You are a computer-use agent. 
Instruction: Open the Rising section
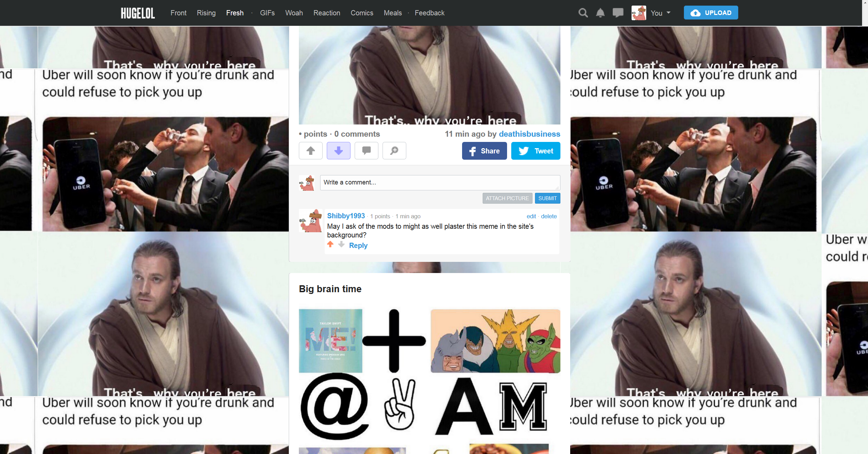[x=206, y=13]
